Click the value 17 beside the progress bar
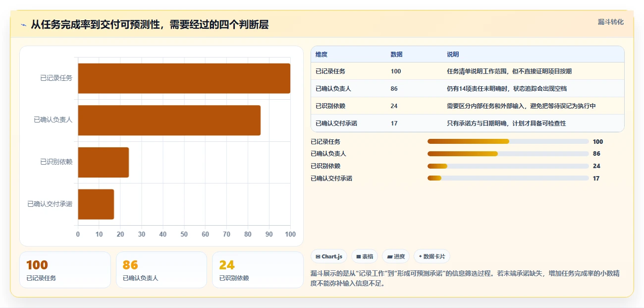The height and width of the screenshot is (308, 644). point(596,178)
